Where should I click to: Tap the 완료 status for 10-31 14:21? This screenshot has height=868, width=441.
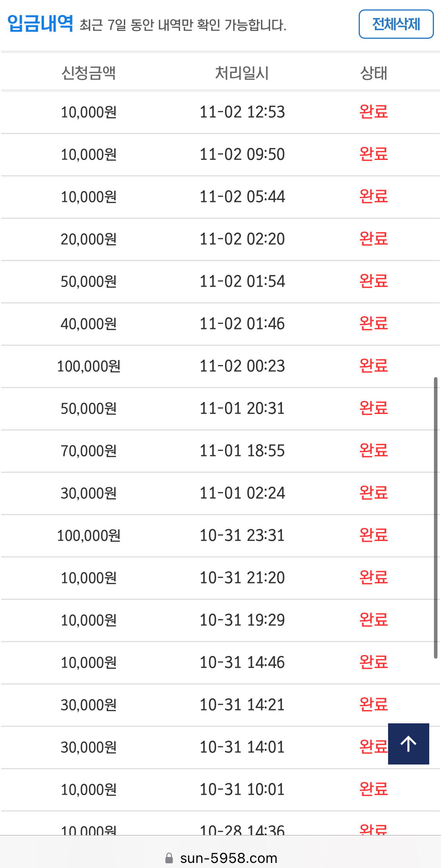pyautogui.click(x=374, y=705)
